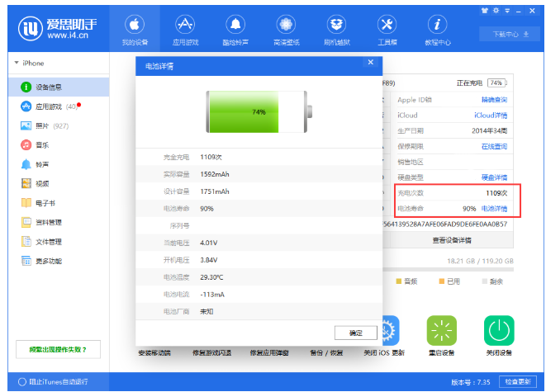Open the 应用游戏 apps tab
The image size is (546, 392).
click(185, 31)
